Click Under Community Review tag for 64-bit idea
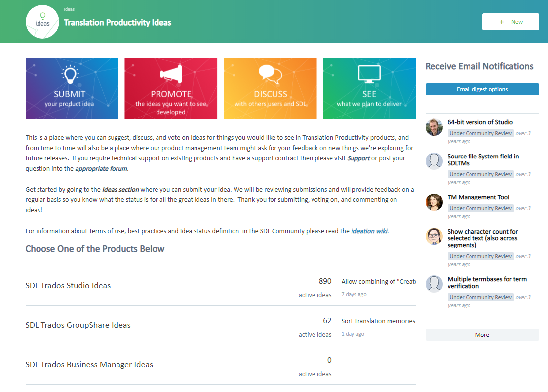The width and height of the screenshot is (548, 392). tap(480, 133)
